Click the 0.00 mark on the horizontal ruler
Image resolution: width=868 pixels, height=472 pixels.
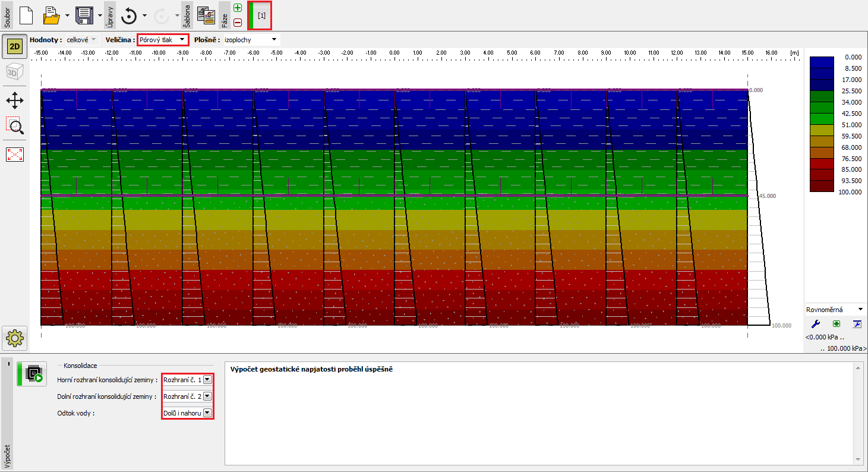click(394, 53)
